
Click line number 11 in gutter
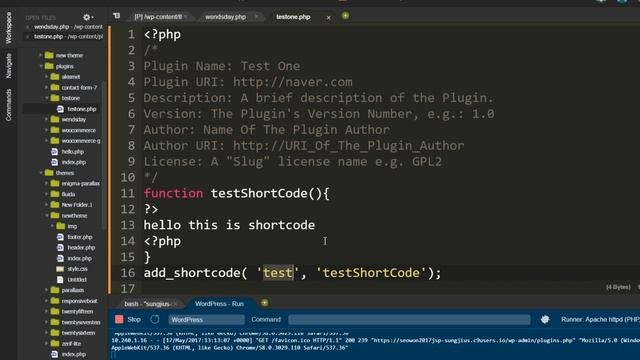coord(127,193)
